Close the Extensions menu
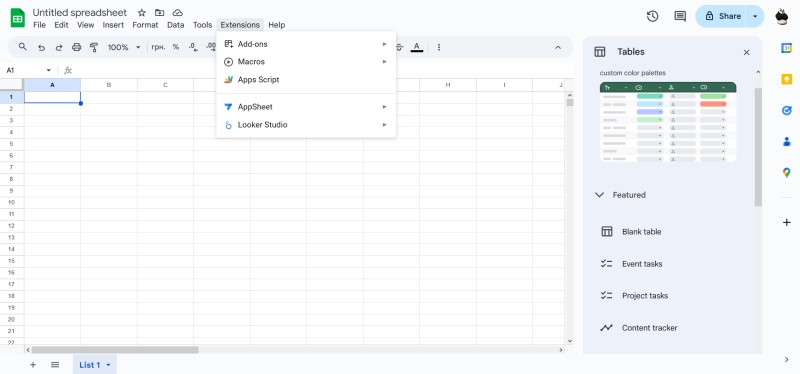 tap(240, 25)
